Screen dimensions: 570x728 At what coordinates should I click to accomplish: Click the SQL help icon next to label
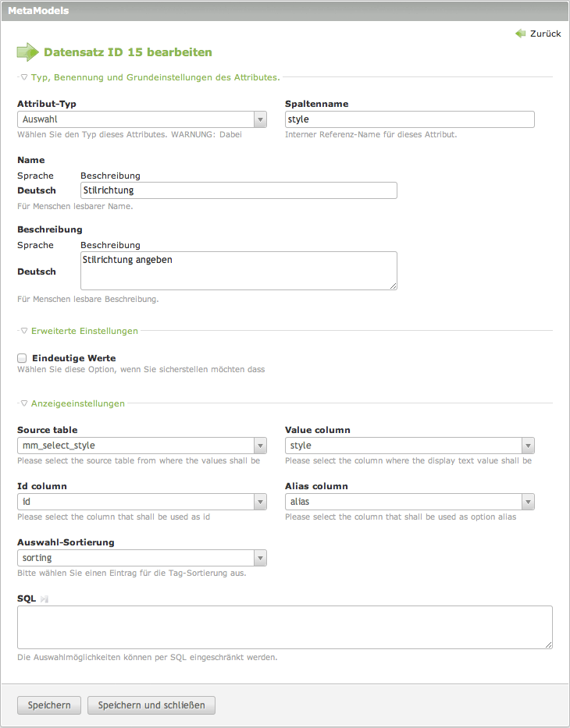(x=45, y=598)
